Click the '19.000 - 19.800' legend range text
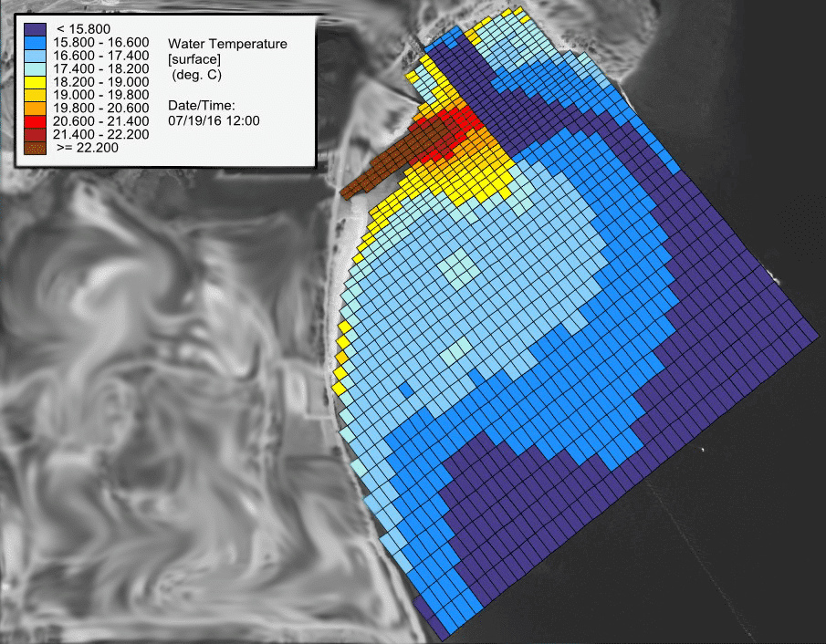Image resolution: width=826 pixels, height=644 pixels. click(100, 95)
